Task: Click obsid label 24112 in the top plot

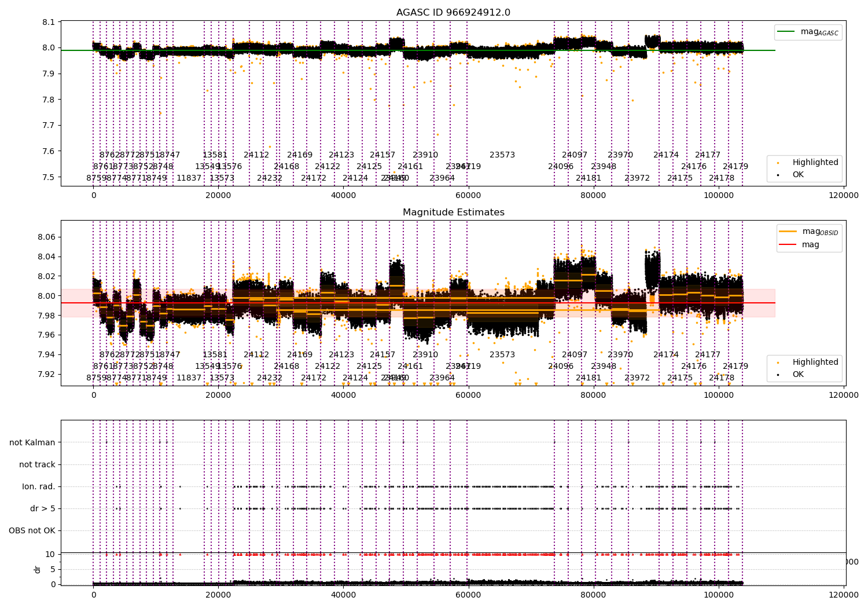Action: tap(256, 155)
